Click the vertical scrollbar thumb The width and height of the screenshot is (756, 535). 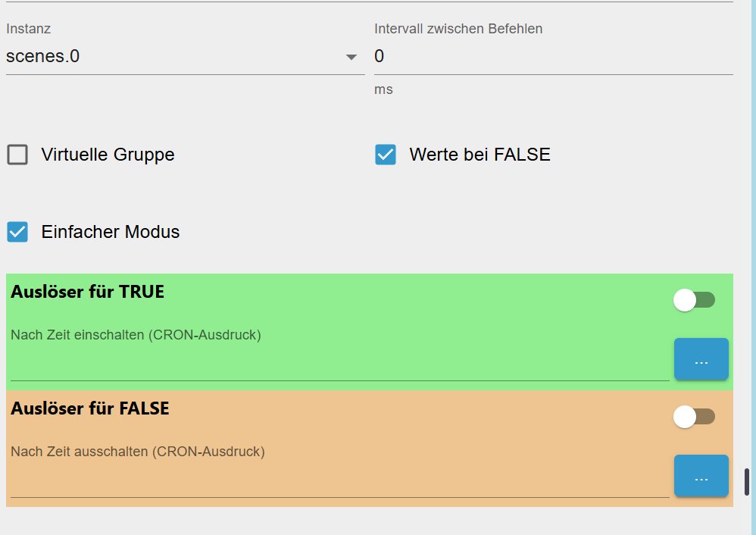click(x=747, y=482)
